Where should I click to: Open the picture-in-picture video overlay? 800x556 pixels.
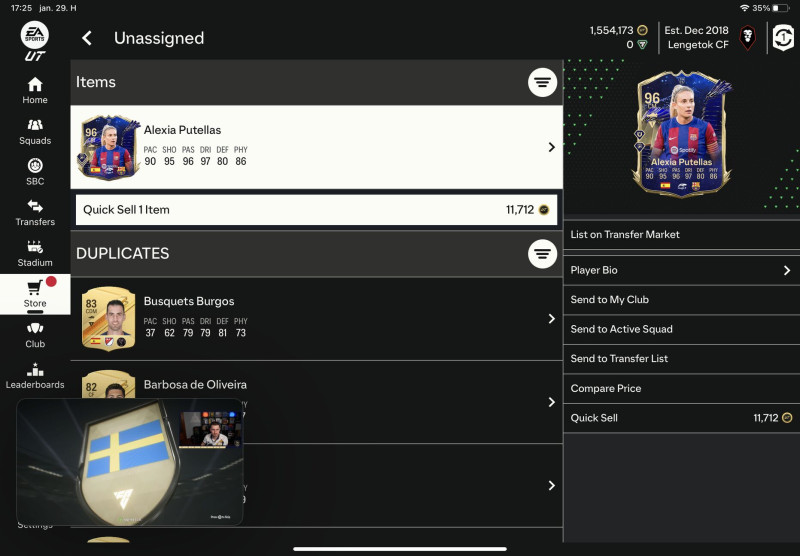click(130, 462)
